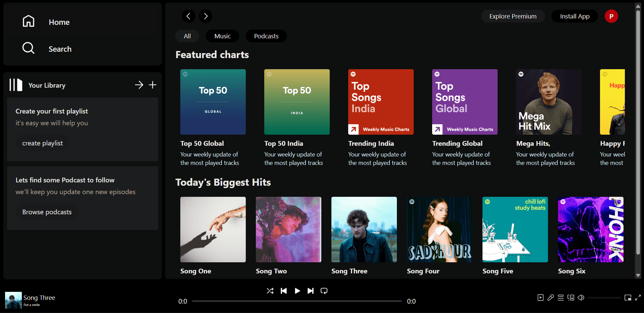The height and width of the screenshot is (313, 644).
Task: Open the queue list icon
Action: pos(561,298)
